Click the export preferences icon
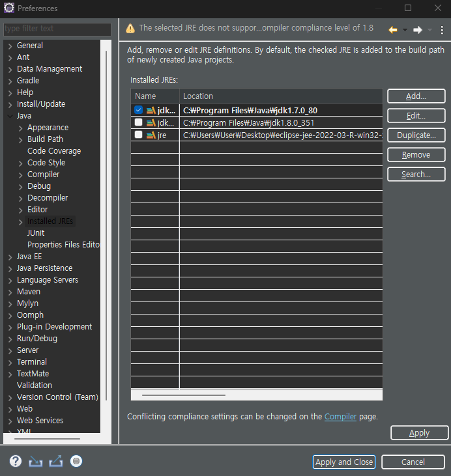Image resolution: width=451 pixels, height=476 pixels. pos(56,461)
